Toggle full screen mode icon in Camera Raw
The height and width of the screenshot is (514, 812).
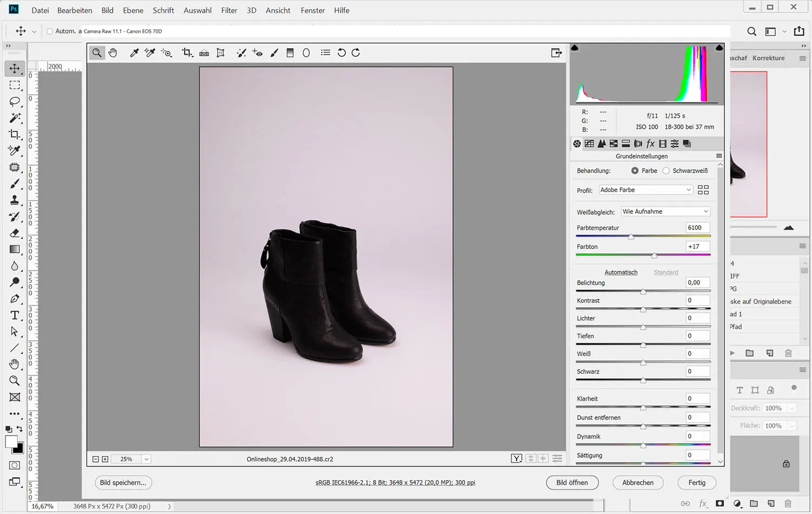coord(556,52)
